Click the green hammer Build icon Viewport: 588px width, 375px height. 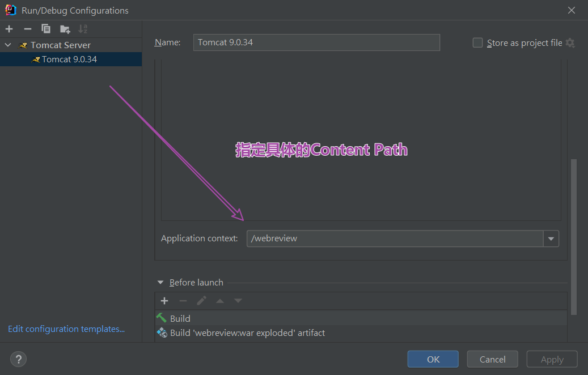pos(162,318)
